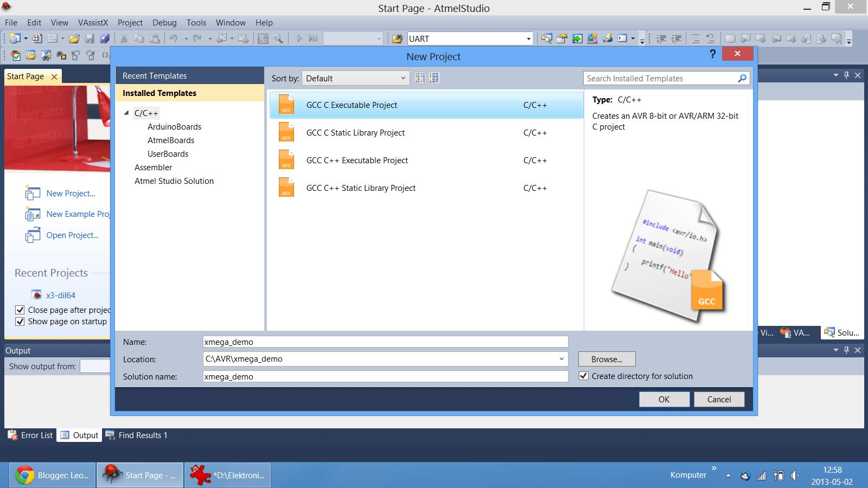Pin the Output panel with pushpin icon
Viewport: 868px width, 488px height.
click(846, 350)
